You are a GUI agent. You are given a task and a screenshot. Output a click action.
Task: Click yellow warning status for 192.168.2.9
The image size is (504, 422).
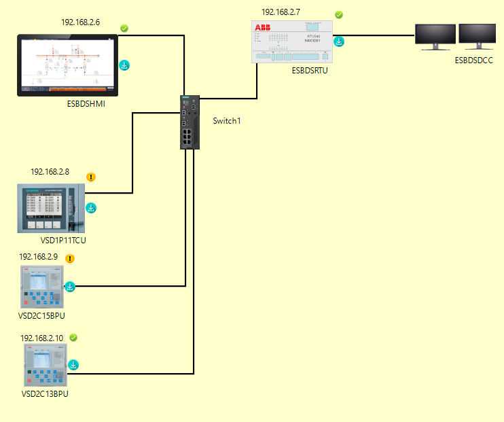pos(70,258)
